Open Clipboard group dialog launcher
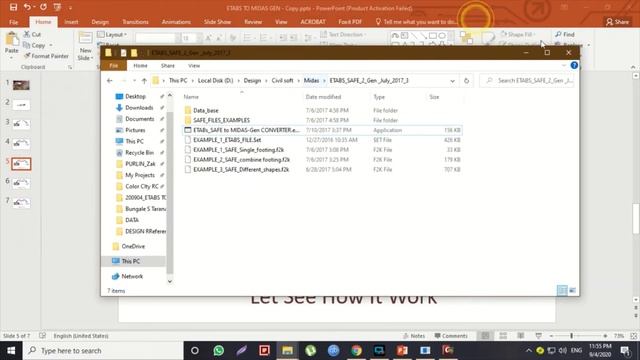640x360 pixels. (70, 67)
